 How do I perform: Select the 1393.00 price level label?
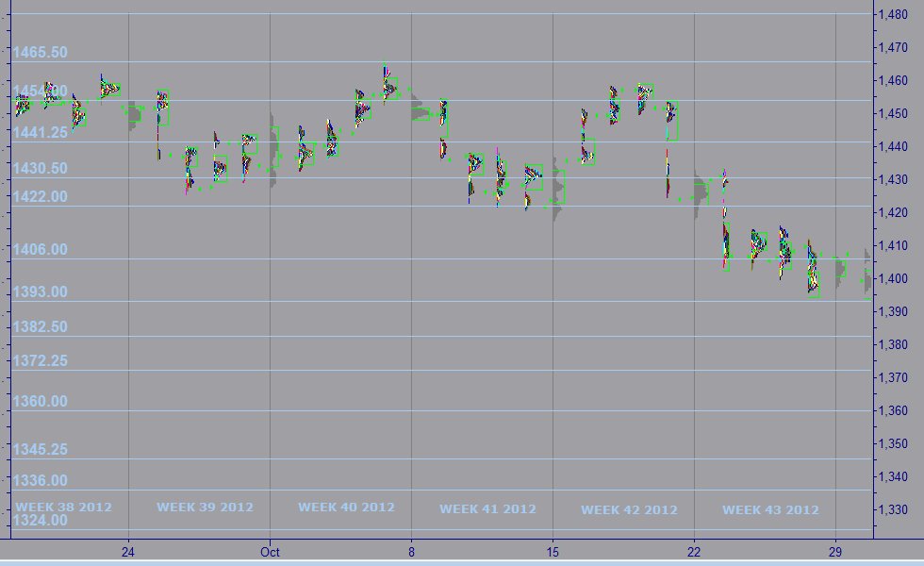click(40, 292)
